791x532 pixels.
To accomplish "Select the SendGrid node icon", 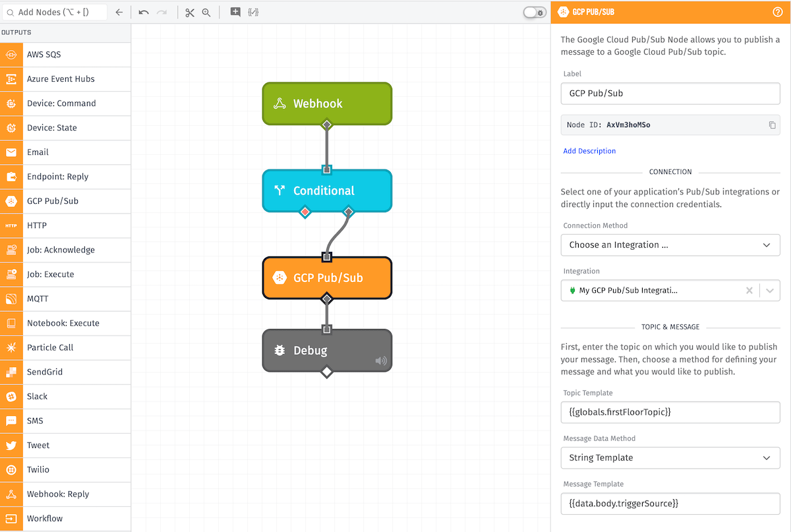I will pyautogui.click(x=11, y=372).
